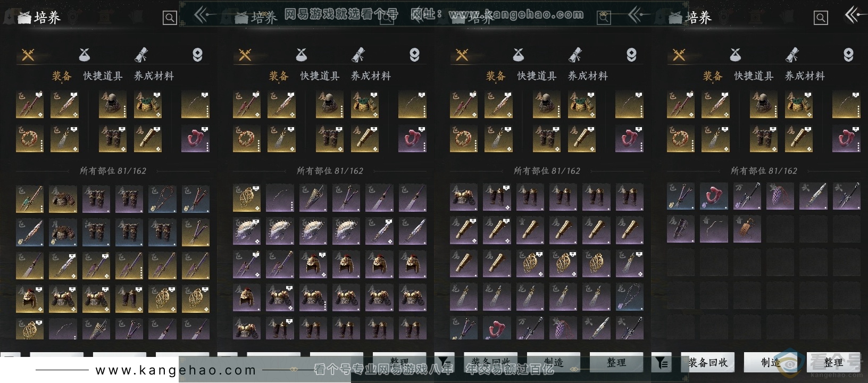Select black bracer in rightmost panel inventory
Image resolution: width=868 pixels, height=383 pixels.
(x=681, y=229)
